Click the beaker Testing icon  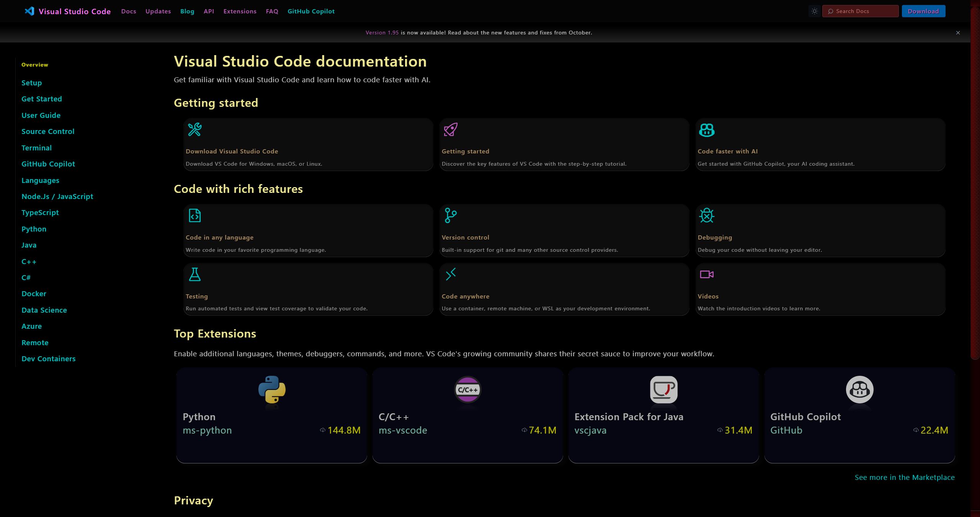(194, 274)
